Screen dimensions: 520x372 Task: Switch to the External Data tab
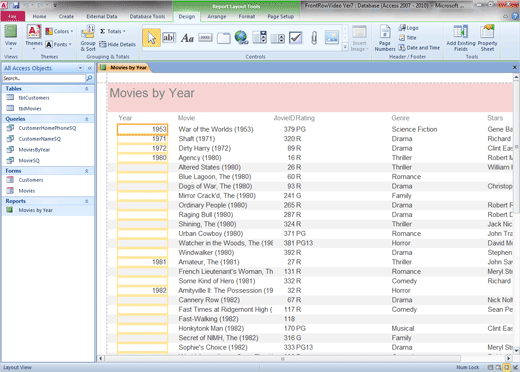[x=102, y=16]
